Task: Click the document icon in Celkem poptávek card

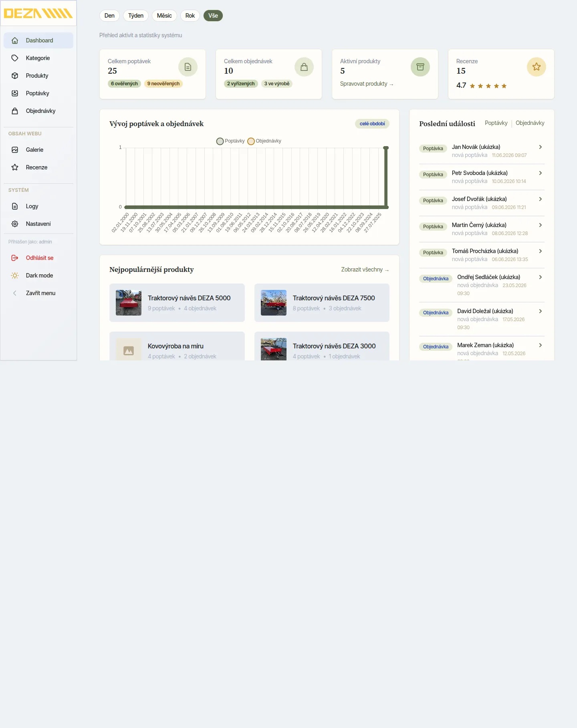Action: tap(188, 67)
